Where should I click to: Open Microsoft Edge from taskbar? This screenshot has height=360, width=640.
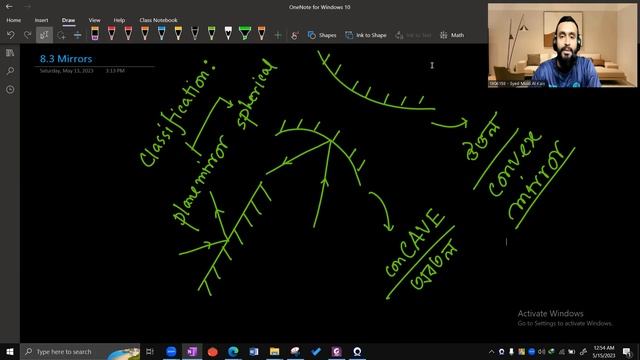point(233,351)
